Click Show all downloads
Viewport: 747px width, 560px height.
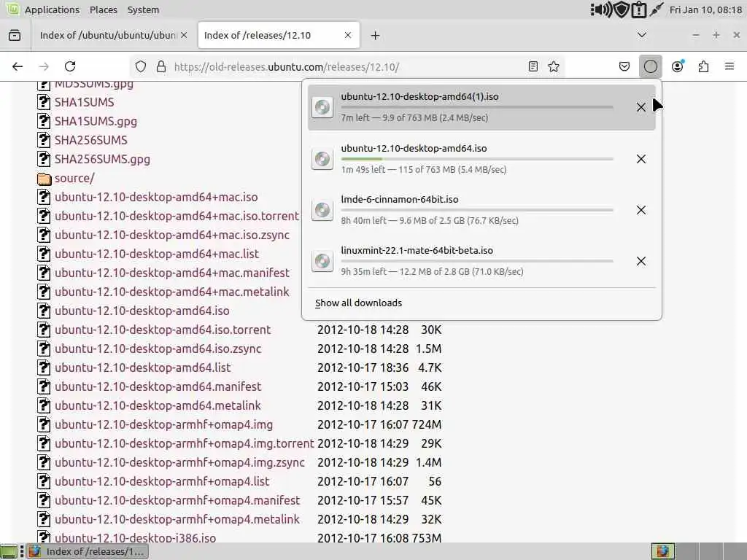point(358,303)
